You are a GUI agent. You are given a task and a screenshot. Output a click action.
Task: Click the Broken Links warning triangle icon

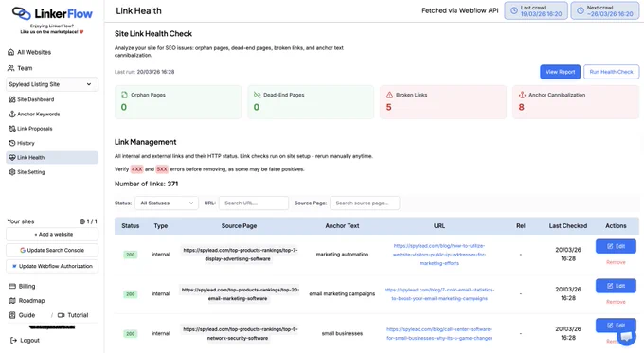[x=389, y=95]
